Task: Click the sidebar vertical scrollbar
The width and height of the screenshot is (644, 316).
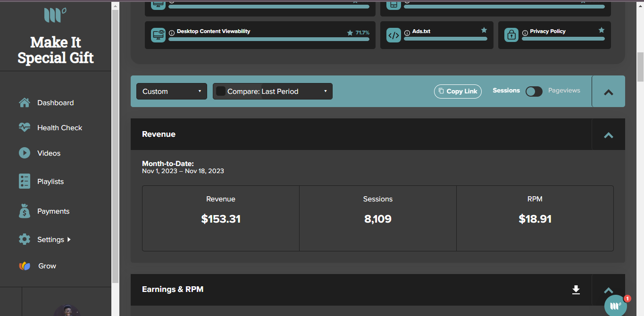Action: tap(115, 146)
